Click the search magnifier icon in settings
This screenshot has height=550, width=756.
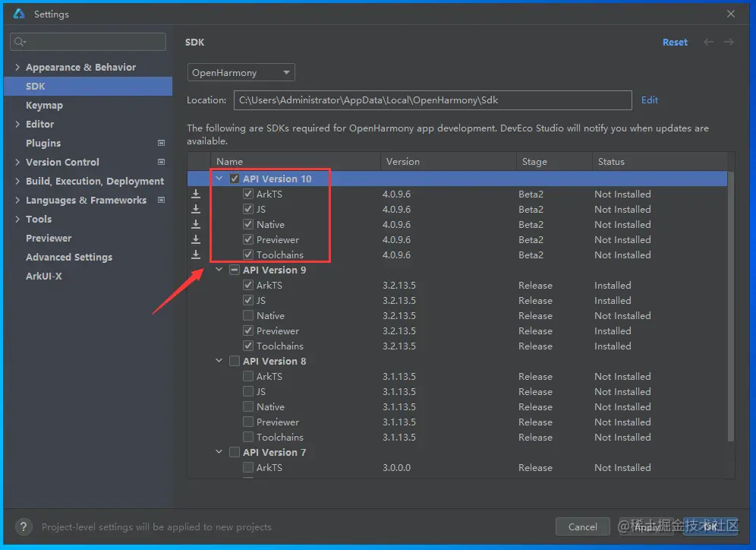20,42
